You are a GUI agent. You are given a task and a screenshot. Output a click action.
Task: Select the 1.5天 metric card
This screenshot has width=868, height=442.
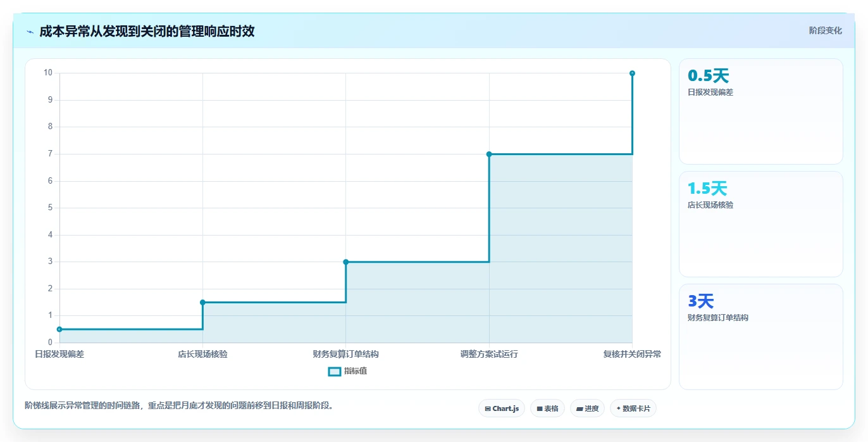(760, 224)
